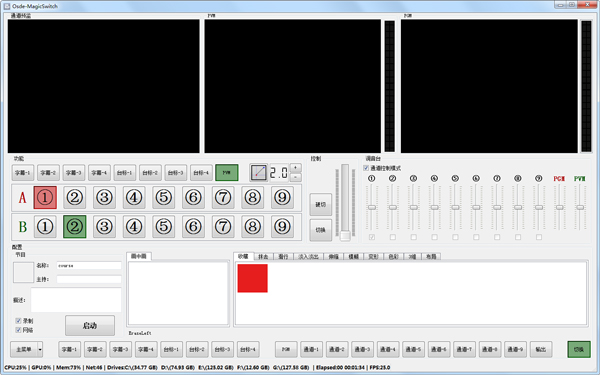The height and width of the screenshot is (375, 600).
Task: Toggle the 网络 network checkbox
Action: (x=18, y=330)
